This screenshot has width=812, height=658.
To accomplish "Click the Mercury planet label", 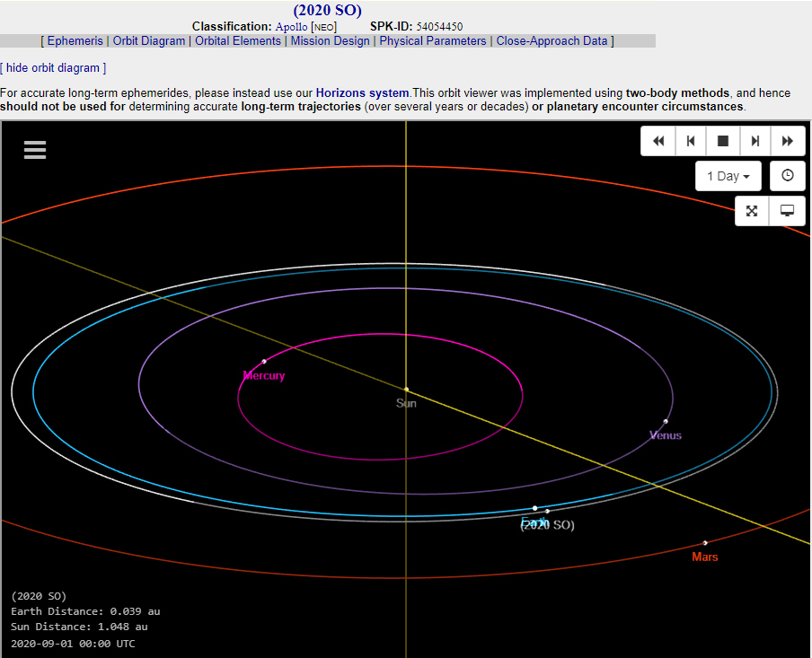I will pyautogui.click(x=264, y=375).
